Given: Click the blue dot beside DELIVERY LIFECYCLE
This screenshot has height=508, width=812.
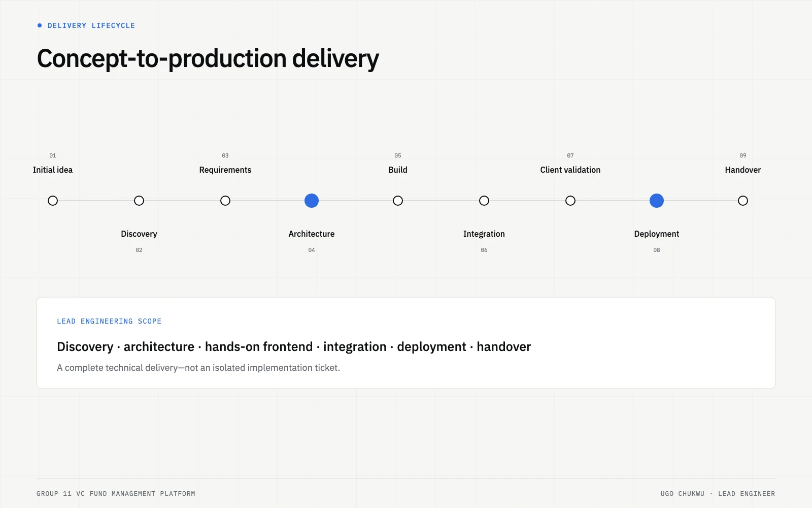Looking at the screenshot, I should coord(40,25).
